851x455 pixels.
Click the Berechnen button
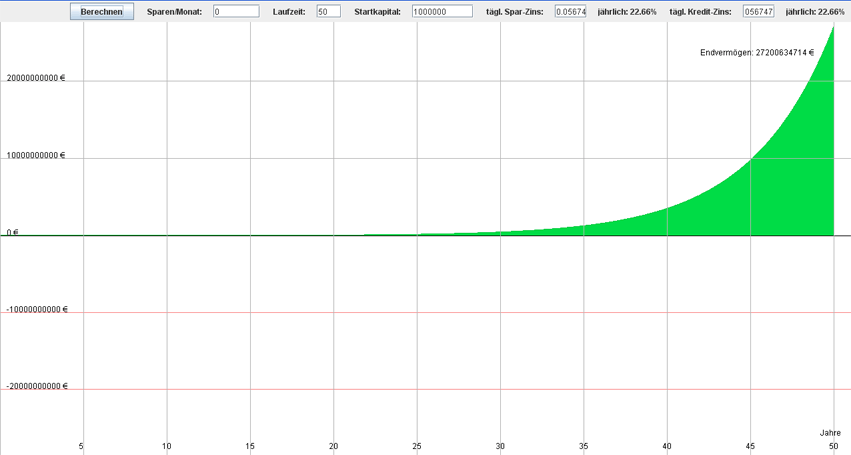click(101, 12)
